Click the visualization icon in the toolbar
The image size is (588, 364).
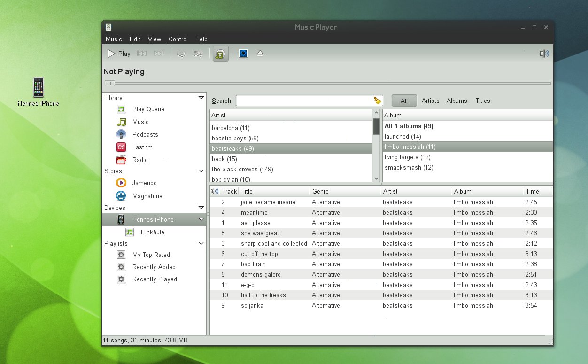pyautogui.click(x=243, y=54)
